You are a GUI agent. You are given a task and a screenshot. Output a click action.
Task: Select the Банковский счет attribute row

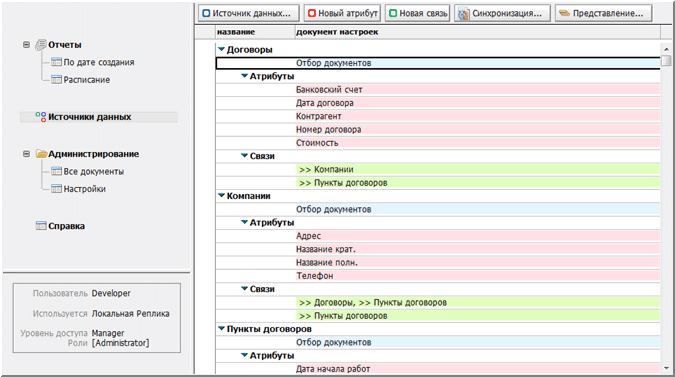438,90
